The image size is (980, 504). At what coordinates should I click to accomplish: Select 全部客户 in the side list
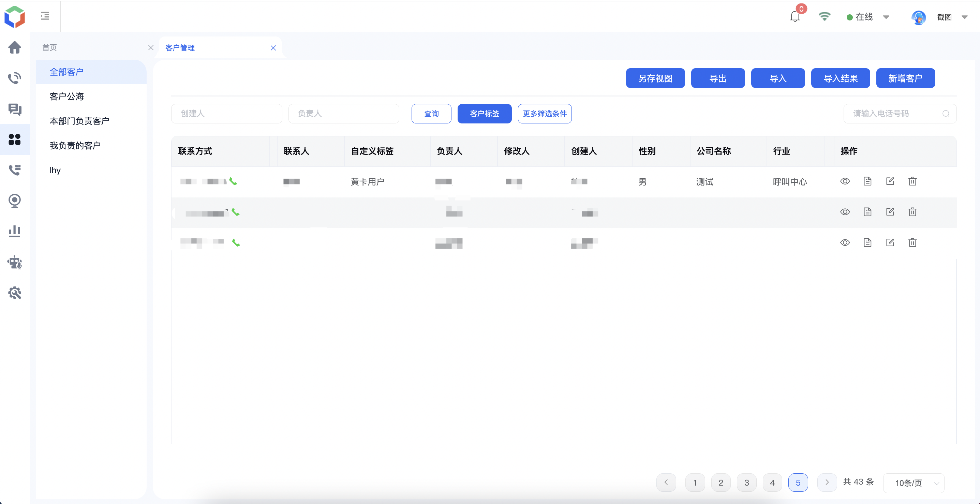click(91, 72)
